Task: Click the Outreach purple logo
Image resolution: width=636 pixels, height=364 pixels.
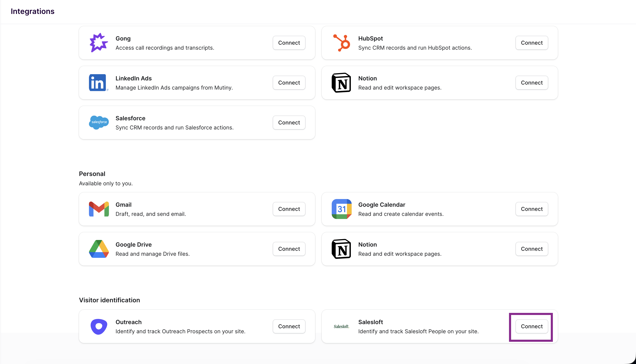Action: 99,327
